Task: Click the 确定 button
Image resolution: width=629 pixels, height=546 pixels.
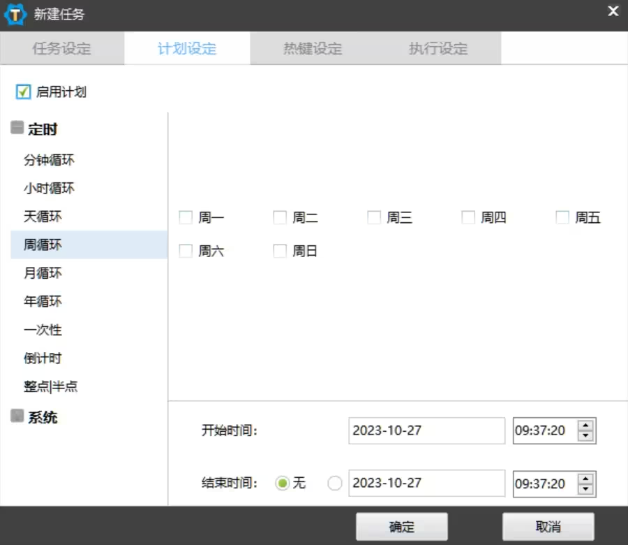Action: coord(400,527)
